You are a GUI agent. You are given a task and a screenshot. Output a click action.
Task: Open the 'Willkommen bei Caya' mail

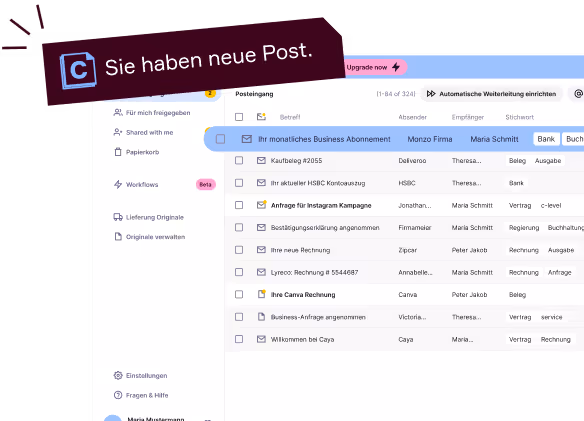(302, 339)
